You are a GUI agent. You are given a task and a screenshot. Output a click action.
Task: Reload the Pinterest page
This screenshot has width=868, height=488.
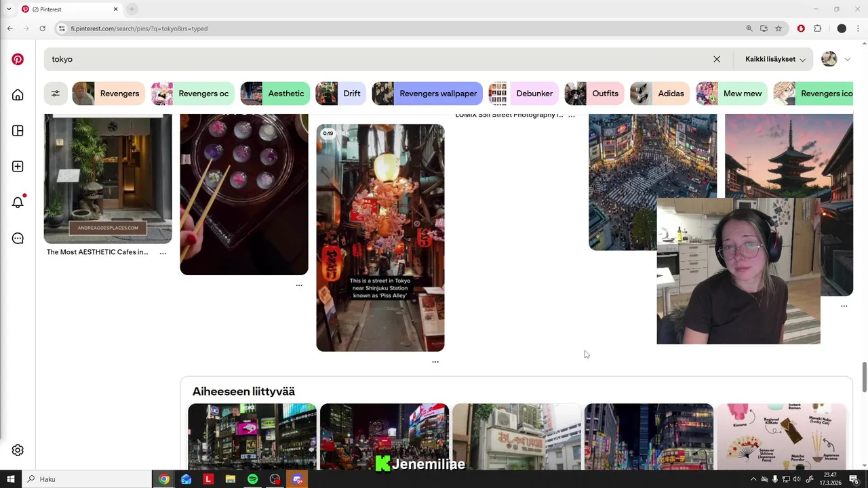coord(42,28)
